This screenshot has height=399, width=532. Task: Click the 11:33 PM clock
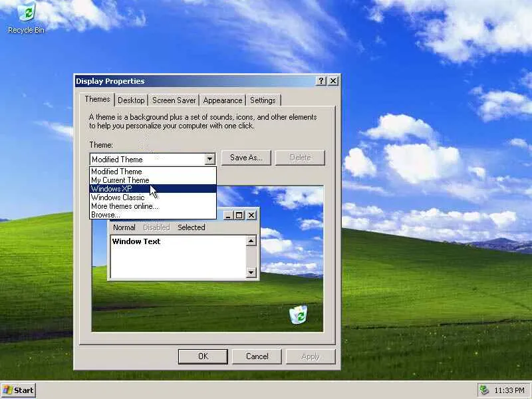509,390
